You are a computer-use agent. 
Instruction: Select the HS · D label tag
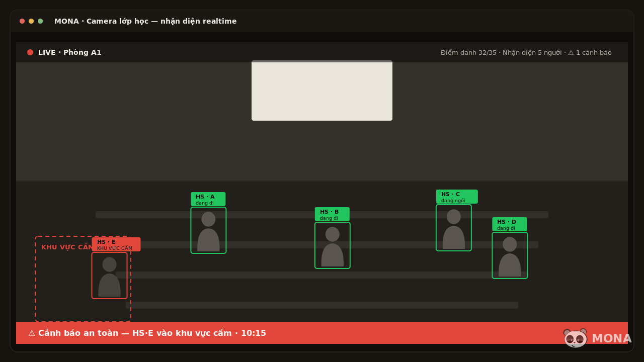(x=510, y=224)
